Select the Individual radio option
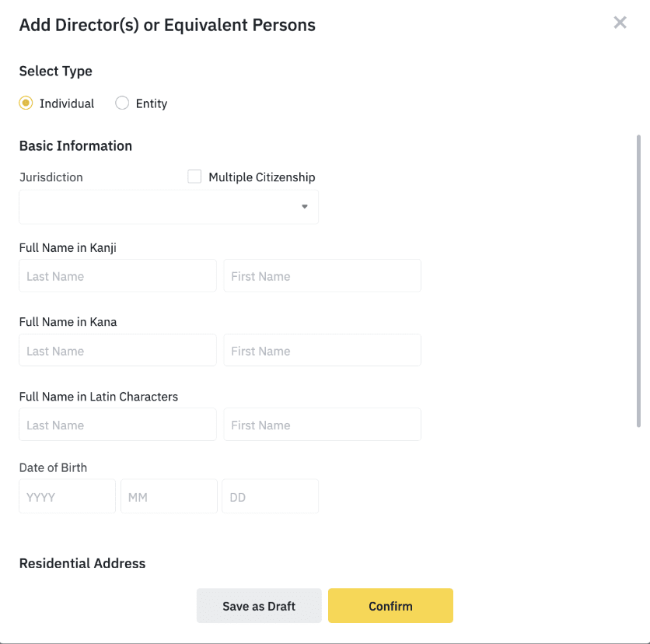 26,103
